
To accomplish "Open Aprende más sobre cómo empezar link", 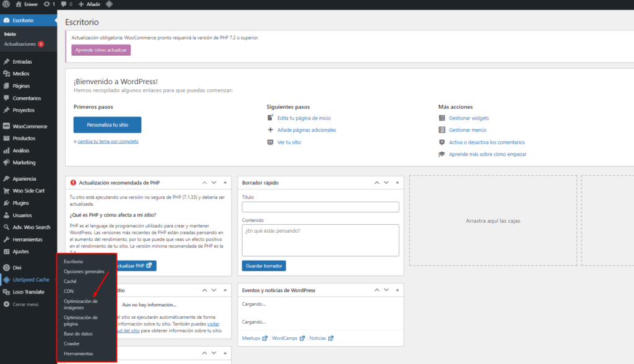I will (x=488, y=155).
